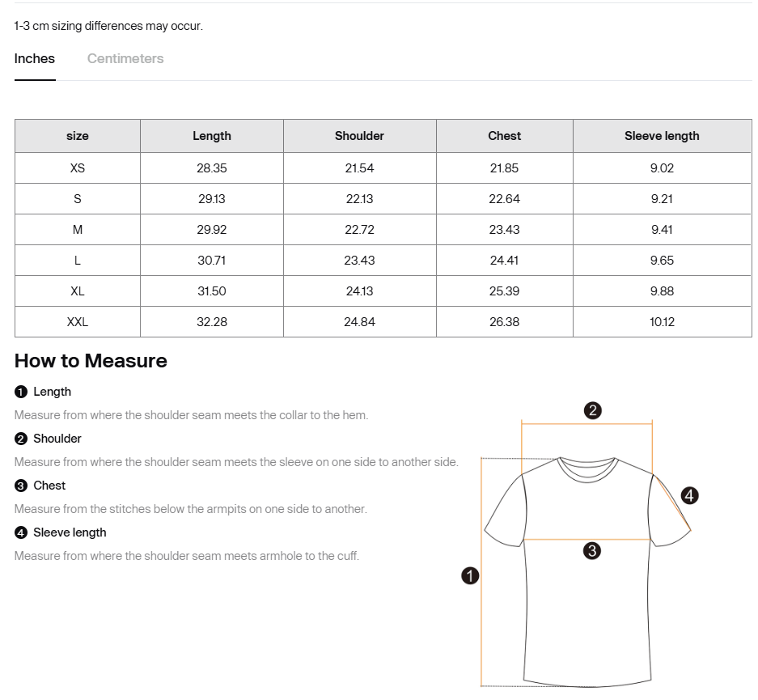Click the number 4 marker beside the sleeve
The height and width of the screenshot is (700, 758).
[x=689, y=495]
